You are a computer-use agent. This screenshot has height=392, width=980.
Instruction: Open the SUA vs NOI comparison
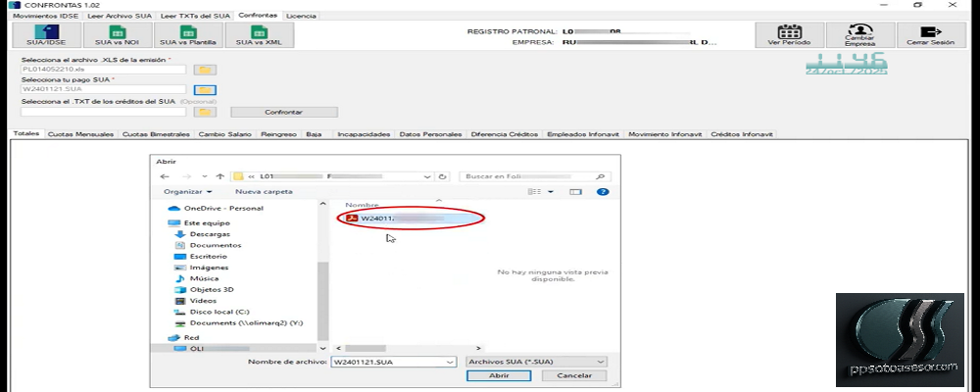[117, 36]
